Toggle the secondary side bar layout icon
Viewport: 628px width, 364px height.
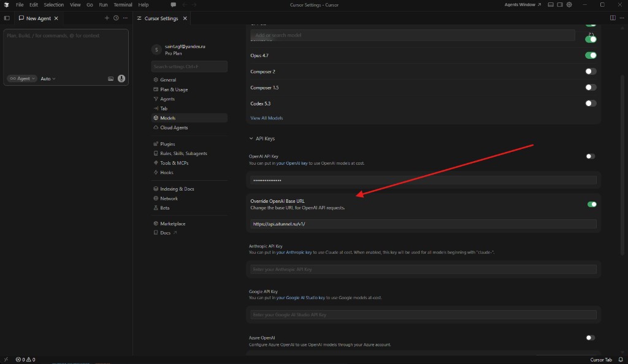click(x=560, y=5)
